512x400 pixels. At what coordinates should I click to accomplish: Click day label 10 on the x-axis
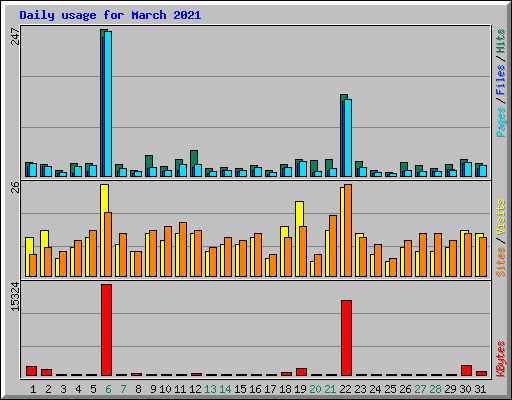[x=165, y=389]
